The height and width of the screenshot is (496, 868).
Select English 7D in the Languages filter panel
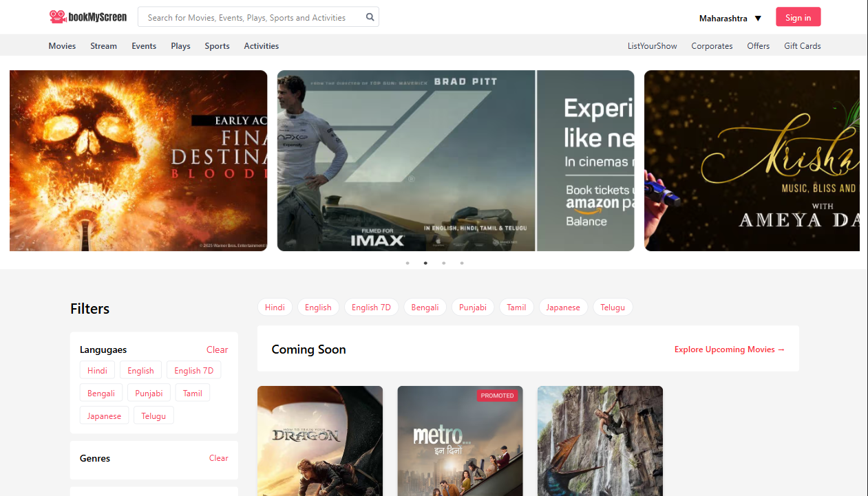(x=193, y=370)
